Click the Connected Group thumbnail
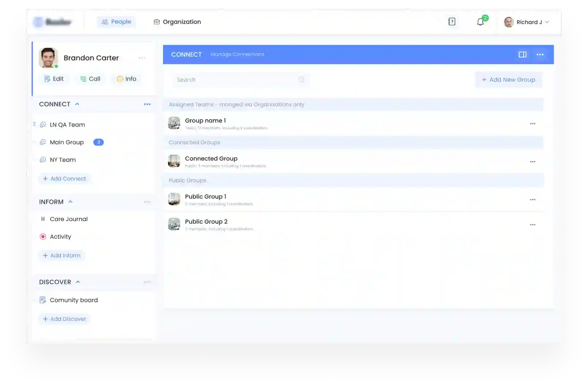 174,161
